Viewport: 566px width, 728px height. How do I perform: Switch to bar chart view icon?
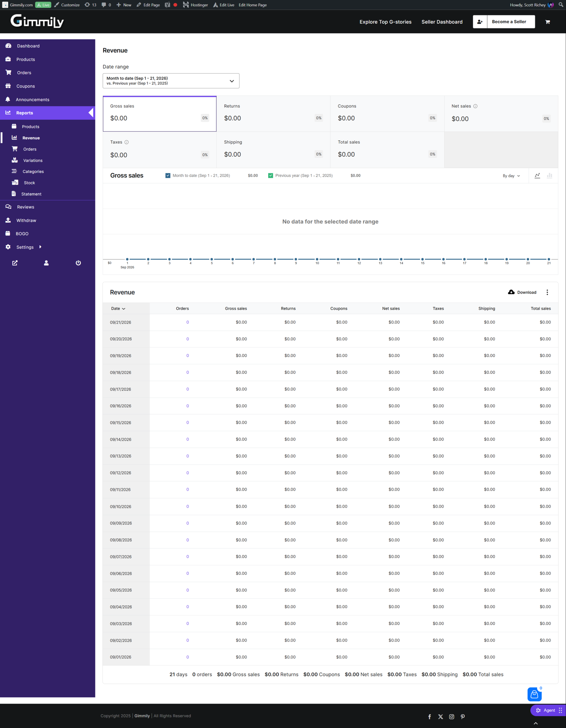point(549,175)
